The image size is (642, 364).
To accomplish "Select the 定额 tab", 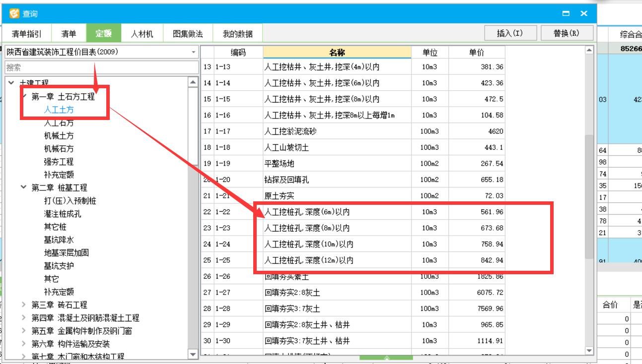I will (104, 34).
